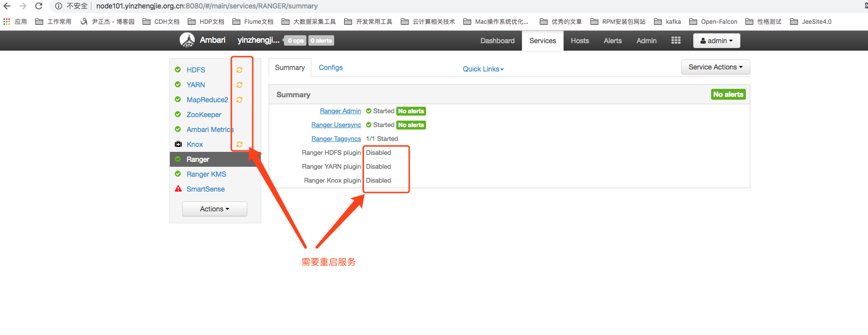Open the Ranger Usersync link
The width and height of the screenshot is (868, 335).
[x=336, y=125]
